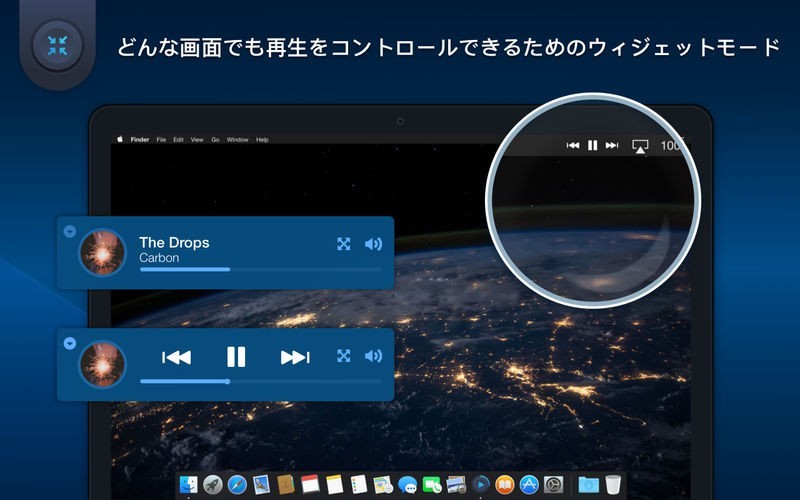Skip to previous track in lower widget
This screenshot has height=500, width=800.
click(x=177, y=357)
